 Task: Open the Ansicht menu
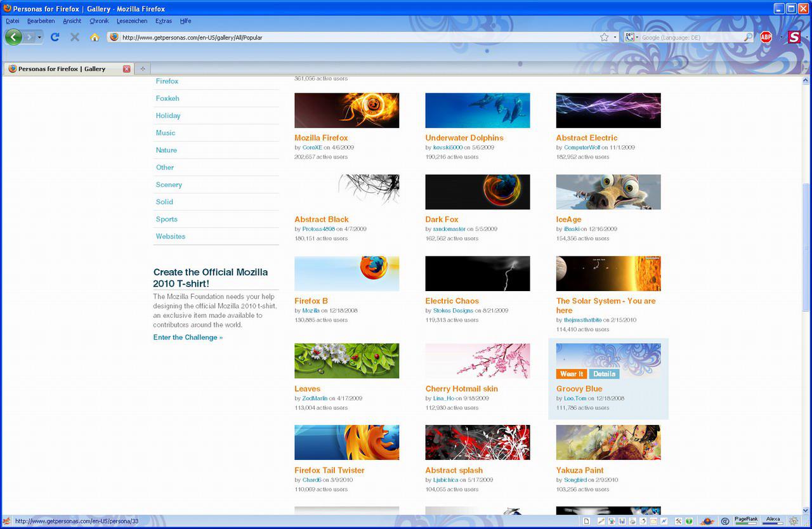coord(72,21)
